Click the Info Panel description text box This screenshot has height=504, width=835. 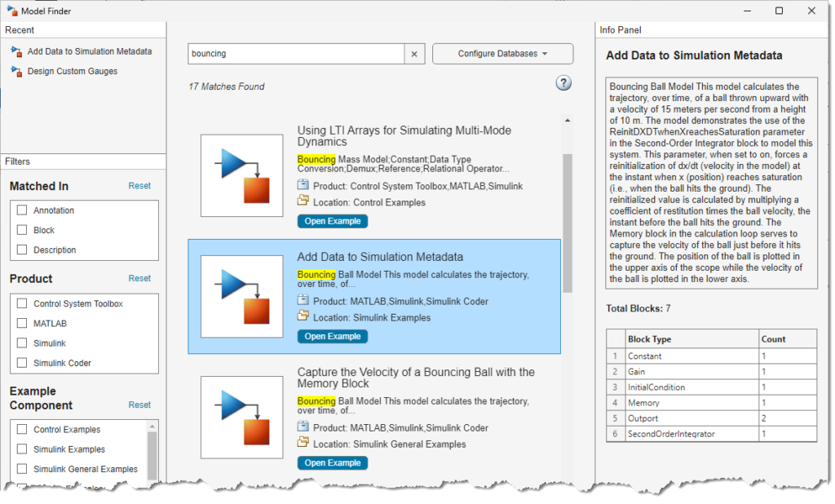point(711,183)
